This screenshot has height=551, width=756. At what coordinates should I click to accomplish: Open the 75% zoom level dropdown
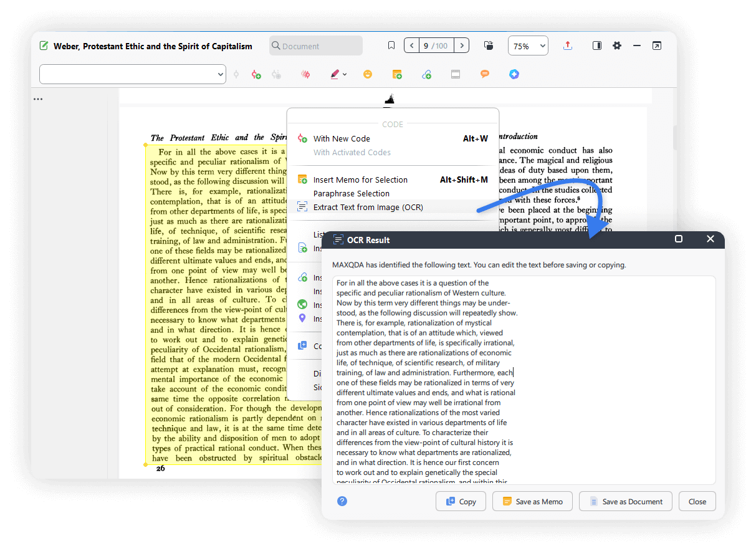[528, 46]
